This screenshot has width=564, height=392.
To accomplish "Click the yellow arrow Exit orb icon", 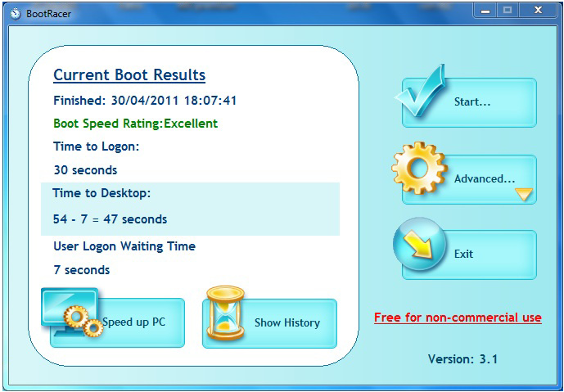I will pos(420,244).
